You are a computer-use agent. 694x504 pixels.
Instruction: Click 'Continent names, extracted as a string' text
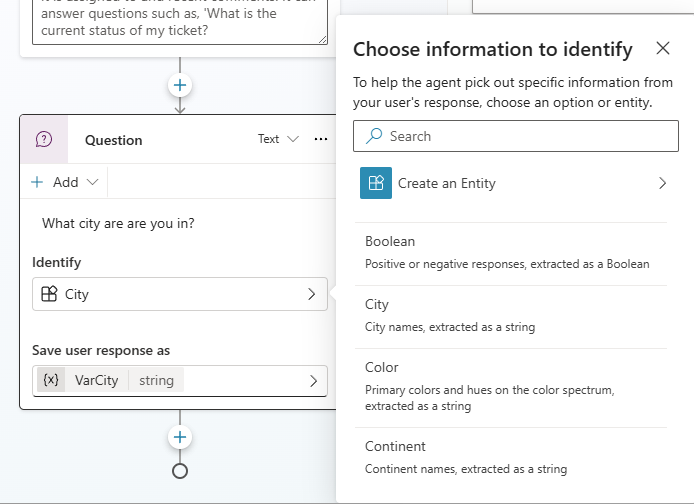click(466, 469)
